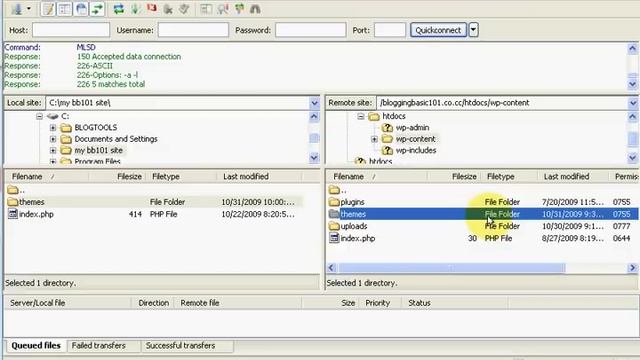
Task: Select remote index.php file
Action: (x=358, y=238)
